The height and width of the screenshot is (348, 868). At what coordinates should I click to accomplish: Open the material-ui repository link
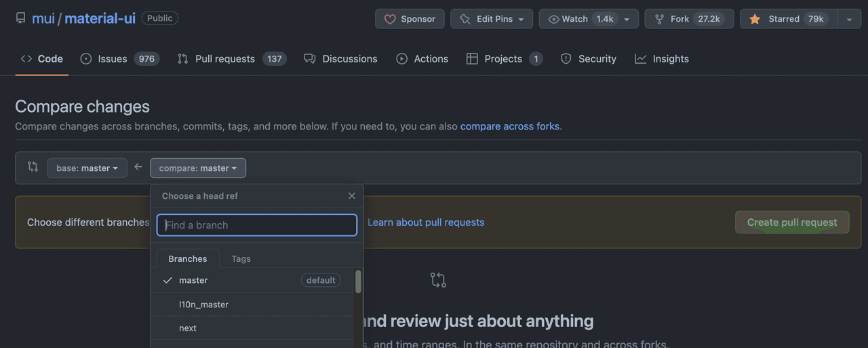pyautogui.click(x=100, y=18)
